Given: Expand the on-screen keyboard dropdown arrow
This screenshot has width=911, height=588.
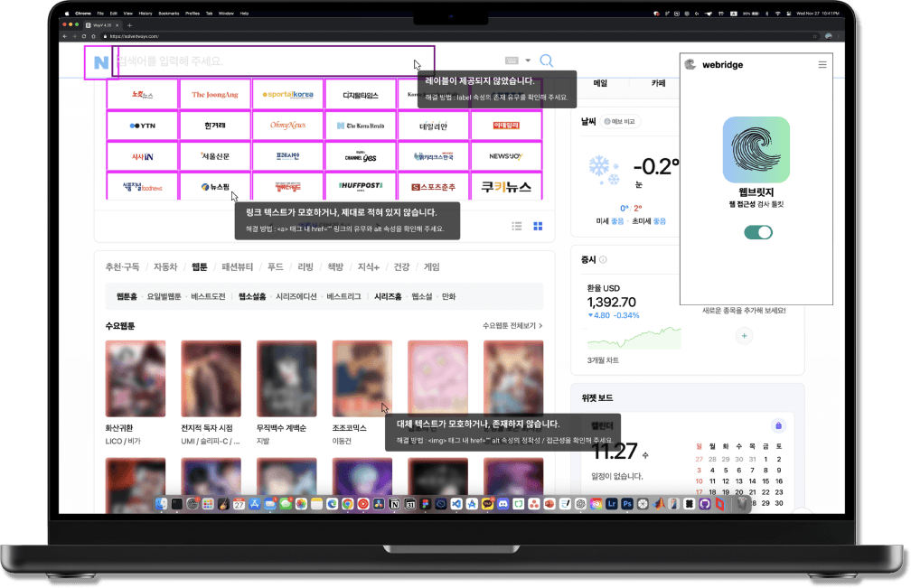Looking at the screenshot, I should click(x=528, y=61).
